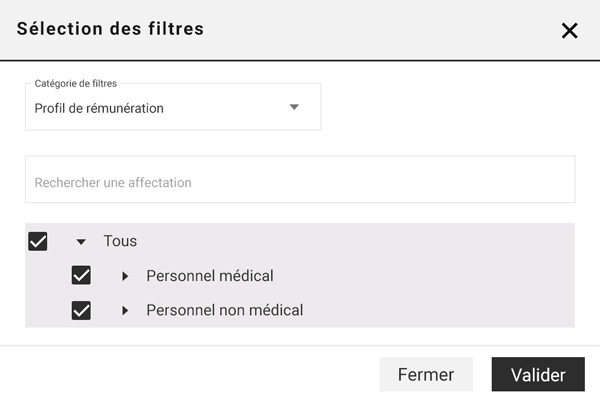
Task: Uncheck the Personnel non médical checkbox
Action: (81, 310)
